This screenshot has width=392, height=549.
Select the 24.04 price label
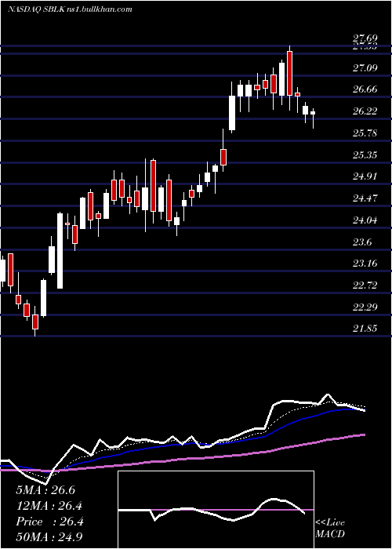coord(365,220)
